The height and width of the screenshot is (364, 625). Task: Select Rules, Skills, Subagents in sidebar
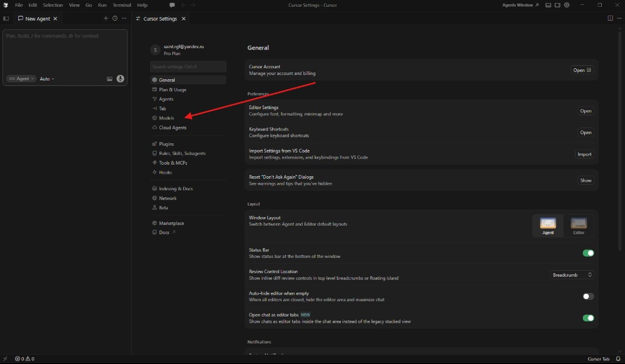(188, 153)
